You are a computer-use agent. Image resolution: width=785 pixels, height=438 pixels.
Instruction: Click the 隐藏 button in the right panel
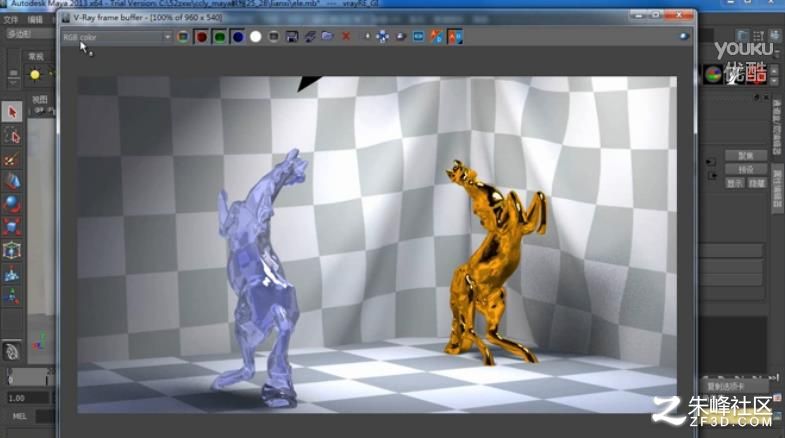click(756, 184)
